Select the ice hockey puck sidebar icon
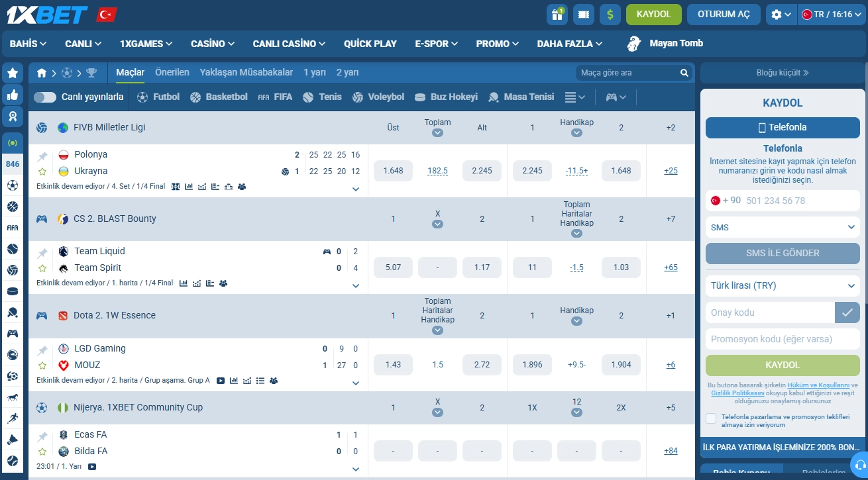This screenshot has width=868, height=480. coord(13,291)
